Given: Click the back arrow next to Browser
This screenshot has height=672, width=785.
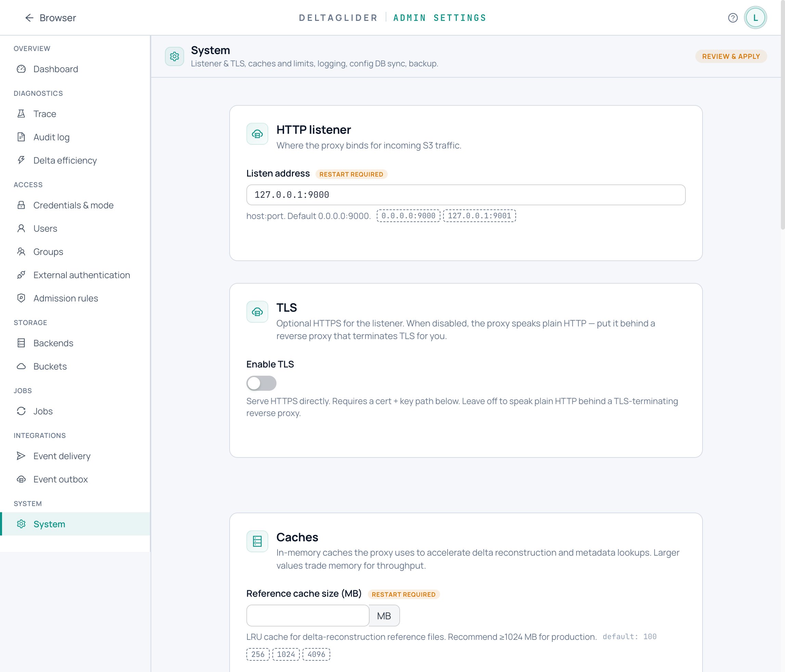Looking at the screenshot, I should (29, 18).
